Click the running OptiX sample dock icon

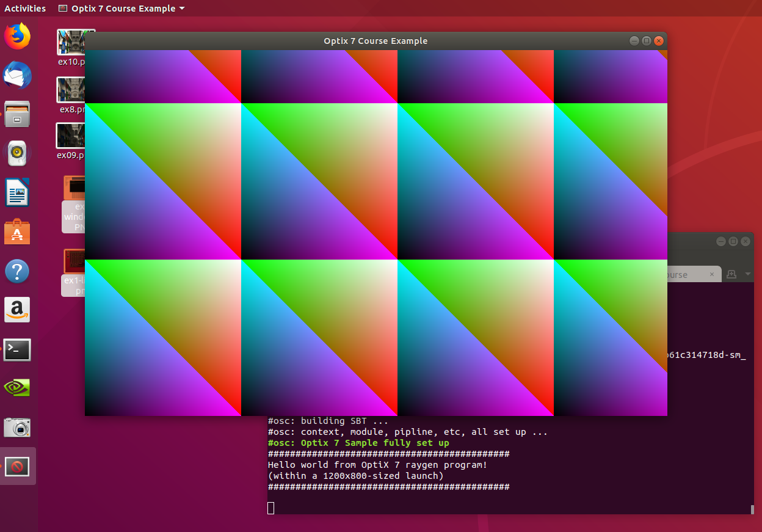(x=17, y=466)
